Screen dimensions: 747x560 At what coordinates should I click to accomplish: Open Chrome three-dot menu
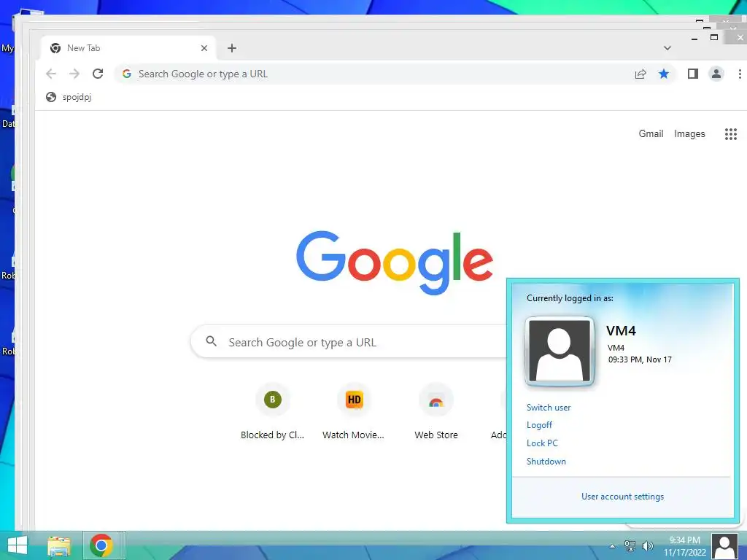coord(740,74)
